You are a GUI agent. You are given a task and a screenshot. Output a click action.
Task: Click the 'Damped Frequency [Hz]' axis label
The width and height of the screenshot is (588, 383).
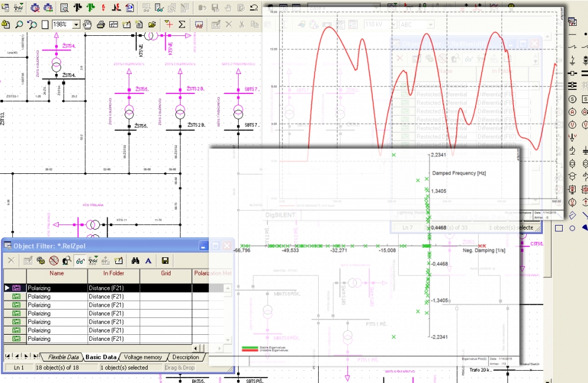coord(459,173)
